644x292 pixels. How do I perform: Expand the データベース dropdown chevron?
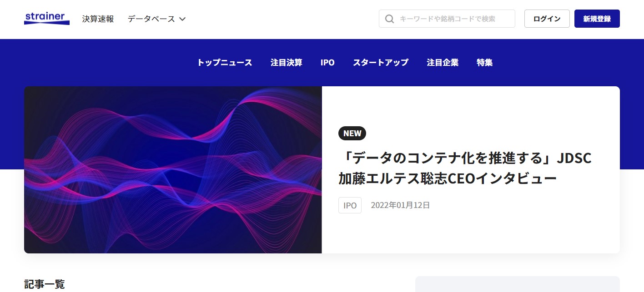click(x=182, y=19)
